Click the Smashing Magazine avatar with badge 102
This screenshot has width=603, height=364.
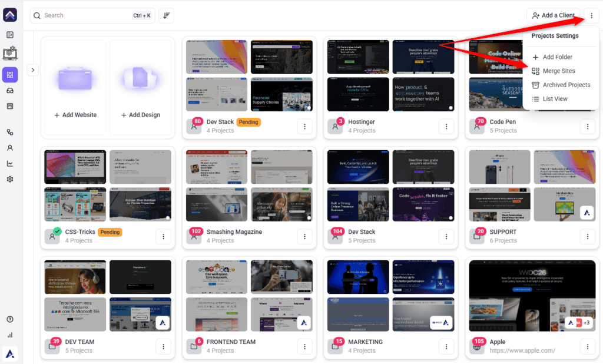point(194,236)
